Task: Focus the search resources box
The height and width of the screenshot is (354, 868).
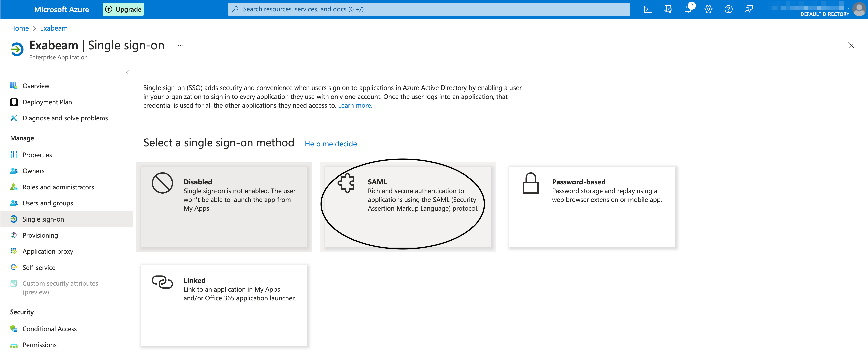Action: 429,9
